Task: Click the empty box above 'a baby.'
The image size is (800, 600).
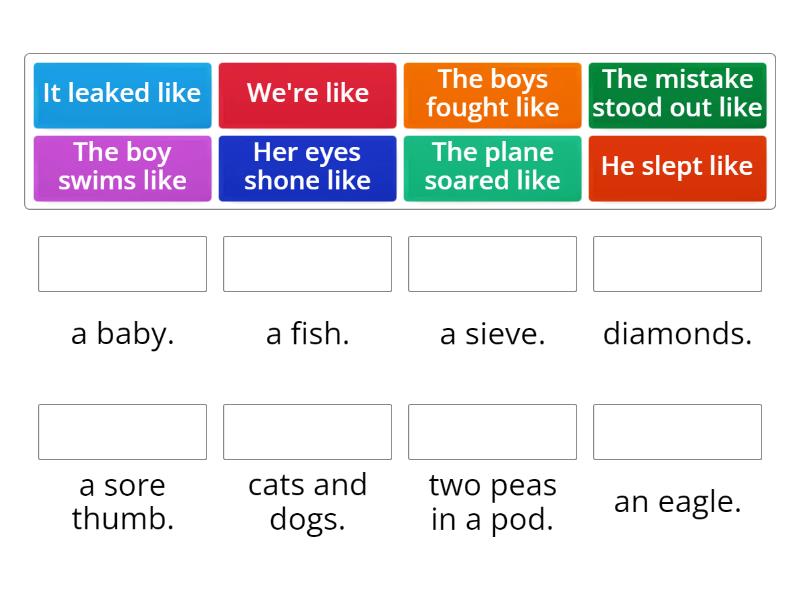Action: [x=122, y=264]
